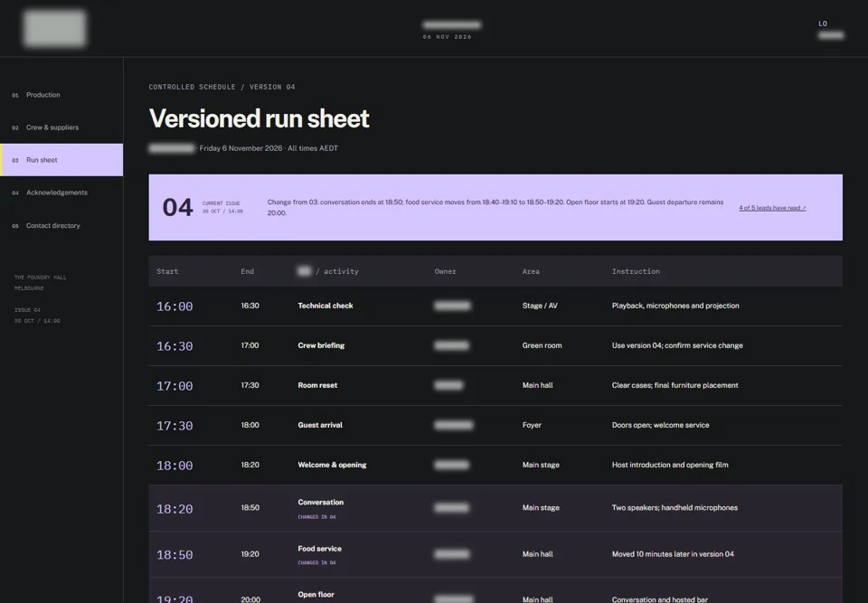Click the Foyer area cell
This screenshot has width=868, height=603.
point(532,425)
